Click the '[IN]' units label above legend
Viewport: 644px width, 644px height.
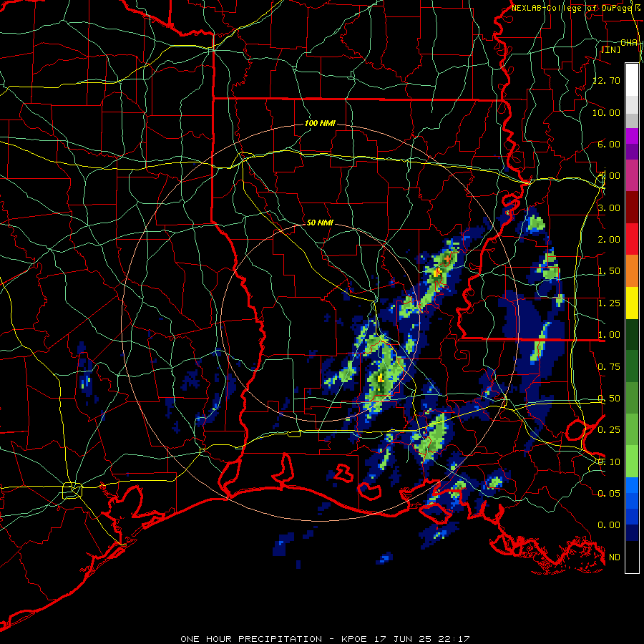click(610, 49)
